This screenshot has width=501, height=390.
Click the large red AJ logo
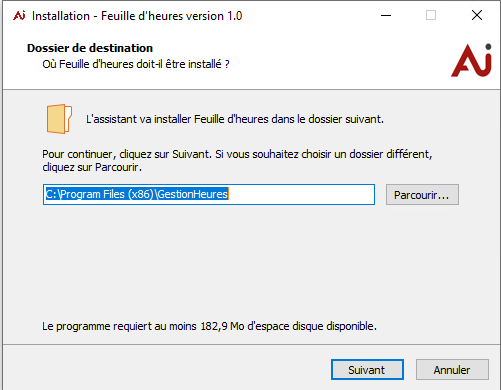pos(472,60)
